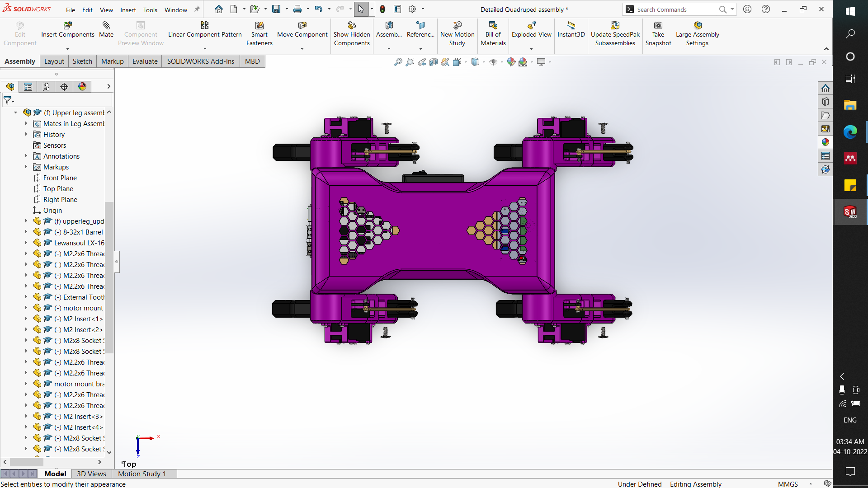Pin the CommandManager open
The height and width of the screenshot is (488, 868).
197,9
